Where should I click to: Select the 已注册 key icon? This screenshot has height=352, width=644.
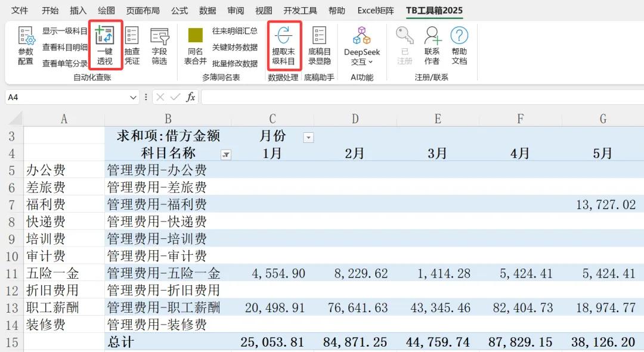click(x=404, y=45)
